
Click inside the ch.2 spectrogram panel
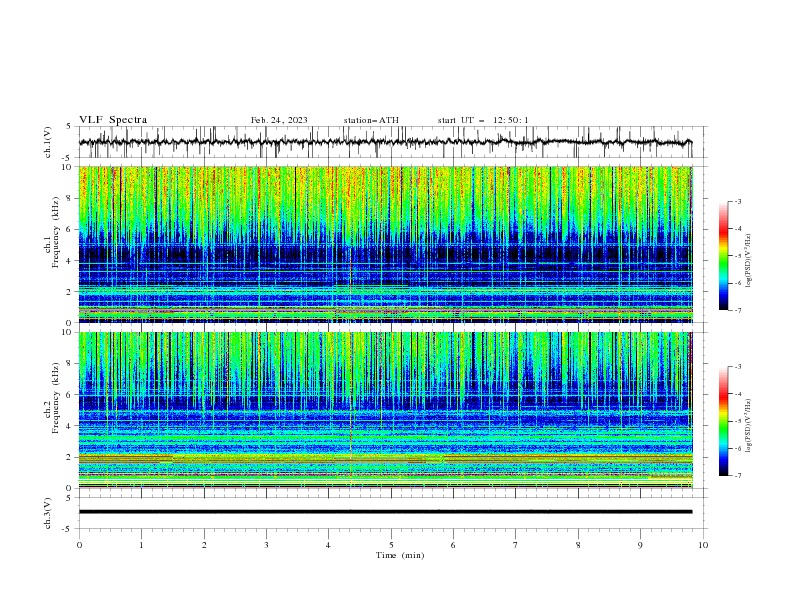click(385, 410)
